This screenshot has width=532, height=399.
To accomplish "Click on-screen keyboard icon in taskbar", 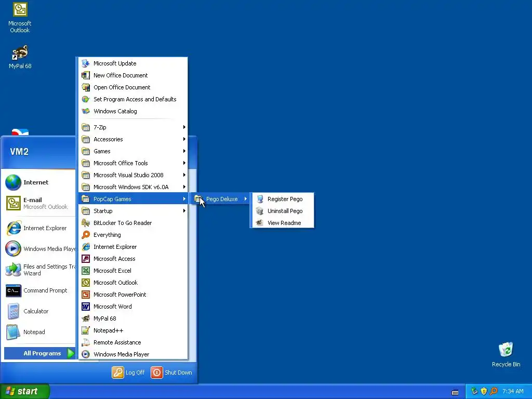I will pos(455,392).
